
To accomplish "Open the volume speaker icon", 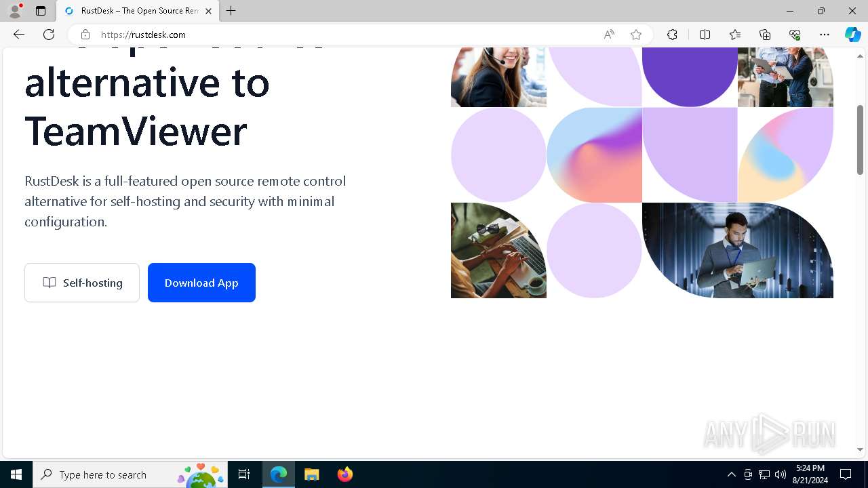I will pos(781,474).
